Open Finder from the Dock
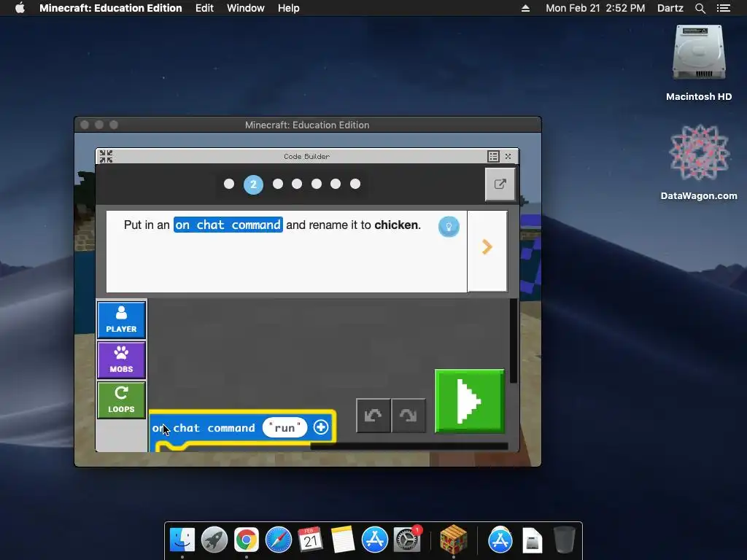The height and width of the screenshot is (560, 747). pos(182,540)
